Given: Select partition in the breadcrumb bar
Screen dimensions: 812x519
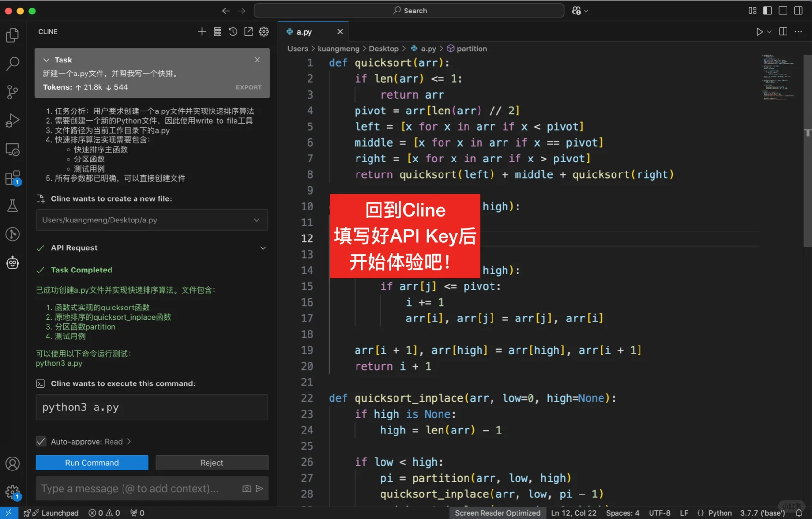Looking at the screenshot, I should coord(471,49).
